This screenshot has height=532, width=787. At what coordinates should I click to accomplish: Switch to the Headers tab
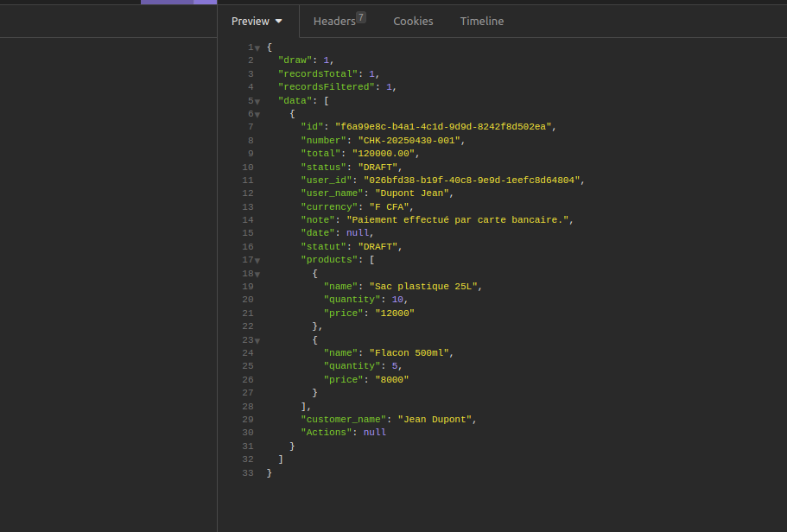tap(334, 21)
